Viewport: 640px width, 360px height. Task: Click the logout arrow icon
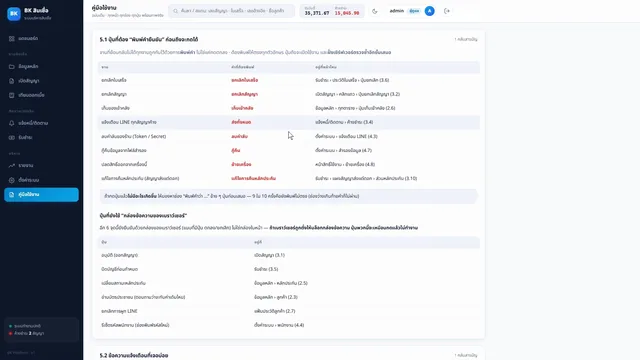[447, 11]
